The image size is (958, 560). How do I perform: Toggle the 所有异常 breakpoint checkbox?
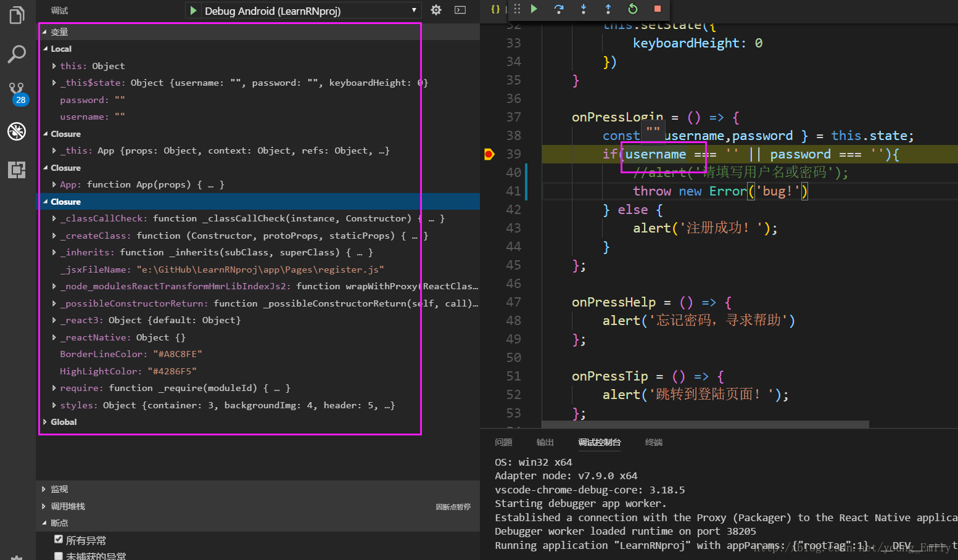[59, 540]
